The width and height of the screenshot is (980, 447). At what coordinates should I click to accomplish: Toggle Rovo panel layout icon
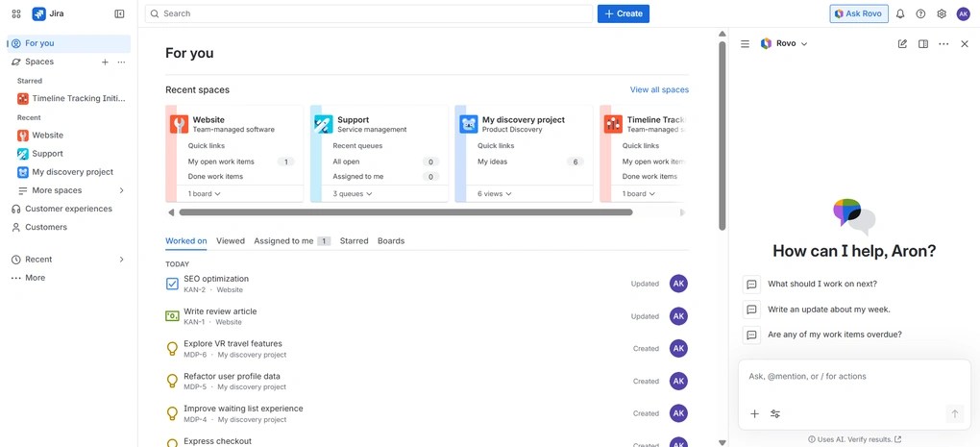tap(922, 44)
